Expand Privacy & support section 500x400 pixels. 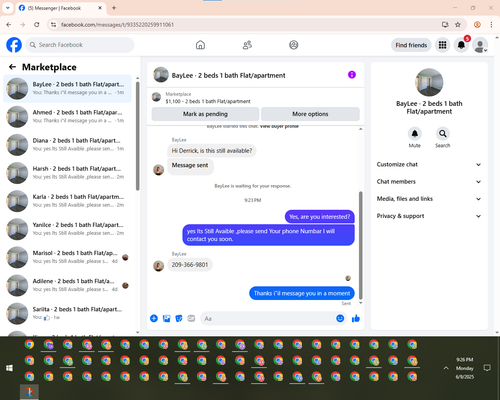point(429,216)
